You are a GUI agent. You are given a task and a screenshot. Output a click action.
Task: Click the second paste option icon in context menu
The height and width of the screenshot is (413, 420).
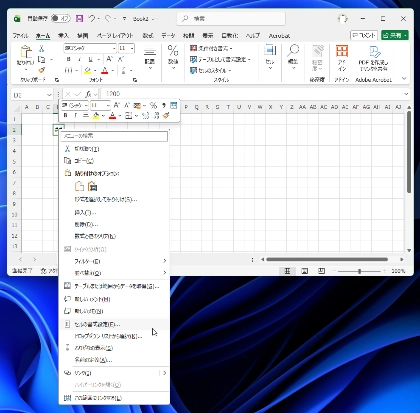[x=92, y=186]
